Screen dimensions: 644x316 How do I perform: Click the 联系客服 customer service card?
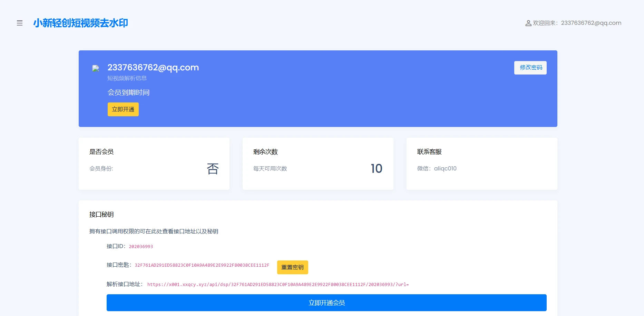pyautogui.click(x=481, y=164)
